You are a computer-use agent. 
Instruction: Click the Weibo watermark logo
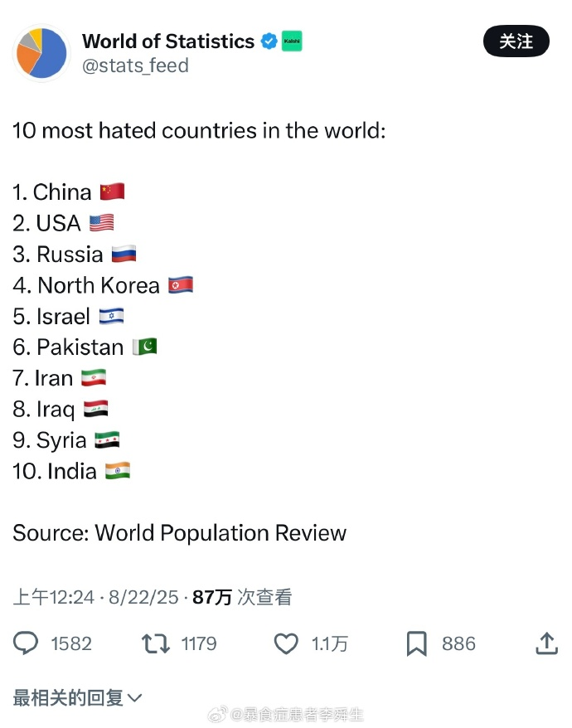(218, 714)
